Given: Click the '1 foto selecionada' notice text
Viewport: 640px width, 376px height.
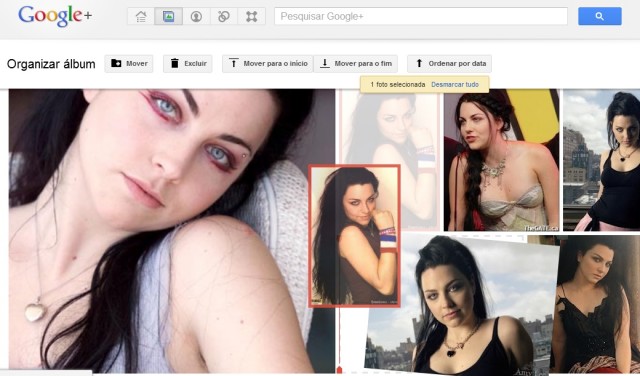Looking at the screenshot, I should 398,85.
